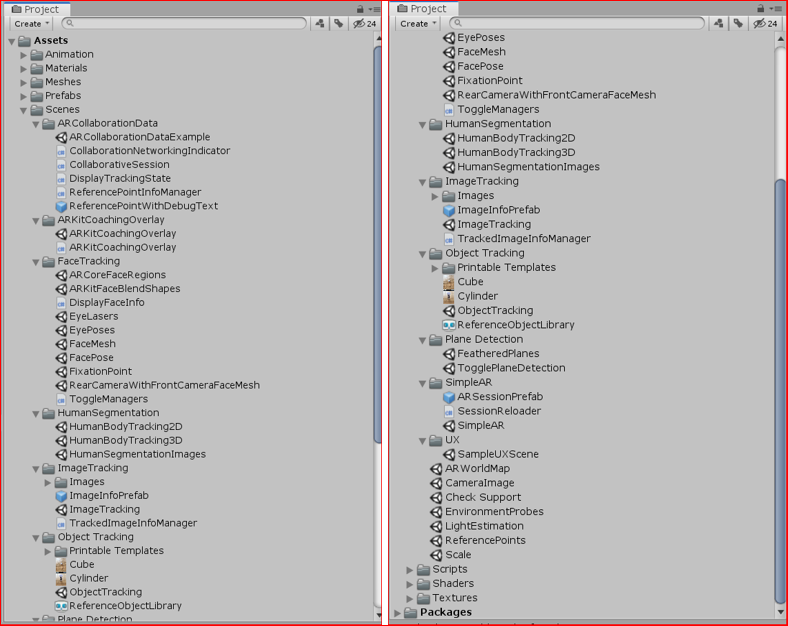Select the Textures folder
Viewport: 788px width, 626px height.
point(454,598)
